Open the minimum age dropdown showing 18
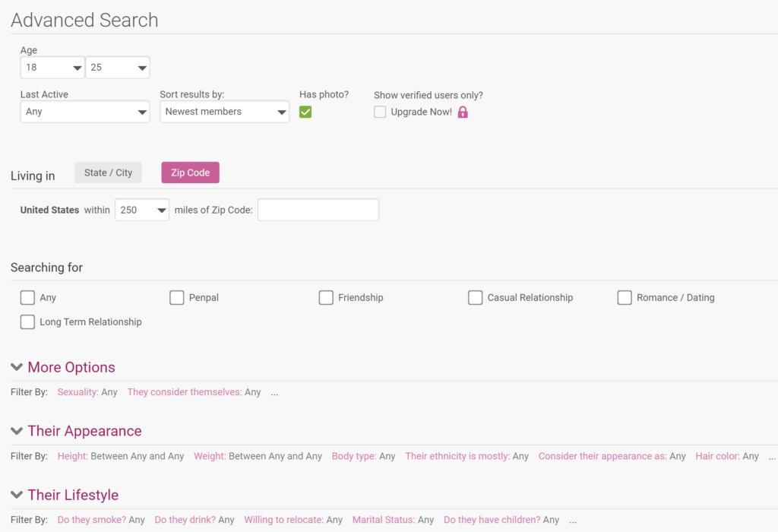This screenshot has height=532, width=778. point(52,68)
